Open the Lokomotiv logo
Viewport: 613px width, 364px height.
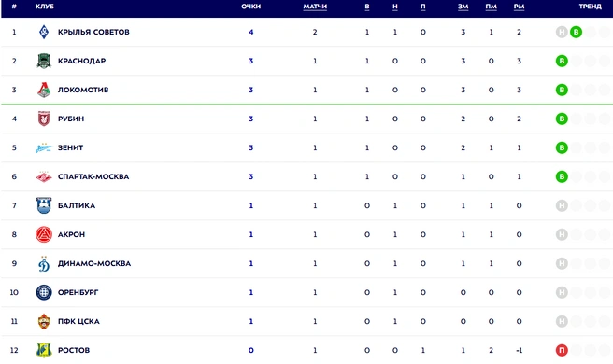coord(44,90)
